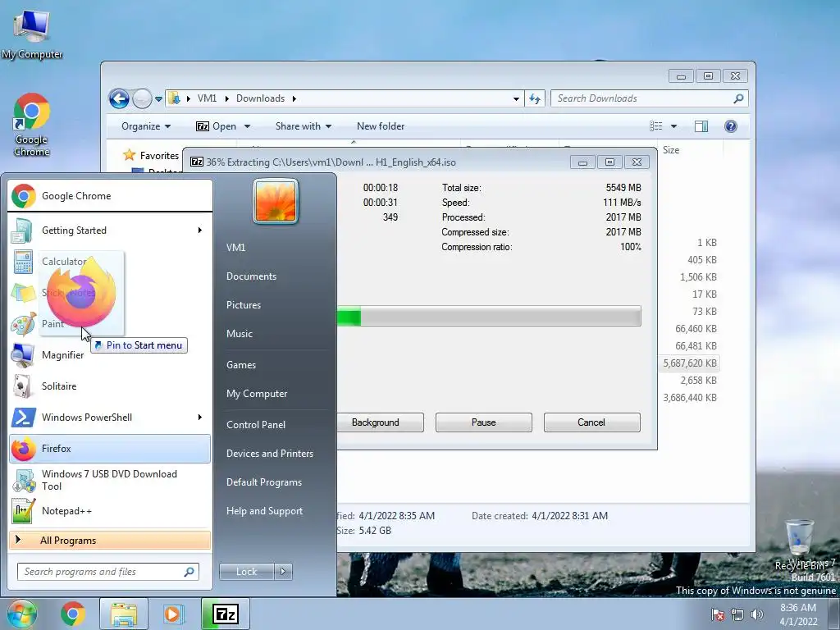Click the taskbar clock
This screenshot has height=630, width=840.
tap(798, 614)
